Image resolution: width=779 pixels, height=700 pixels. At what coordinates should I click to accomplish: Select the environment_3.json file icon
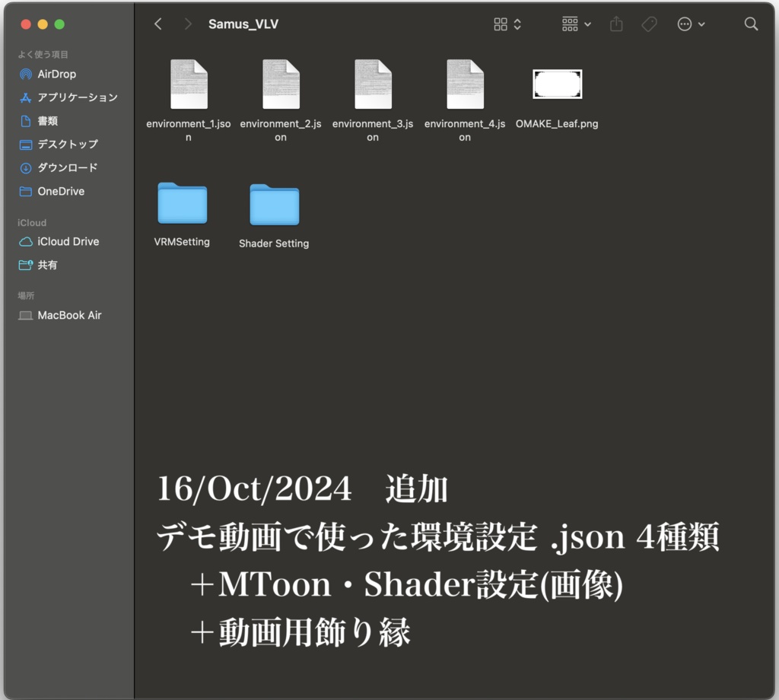[373, 84]
